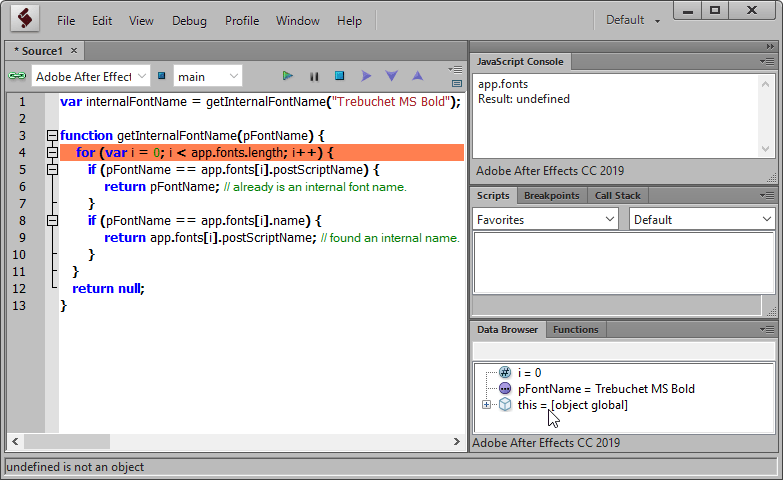
Task: Collapse the if block on line 5
Action: coord(52,169)
